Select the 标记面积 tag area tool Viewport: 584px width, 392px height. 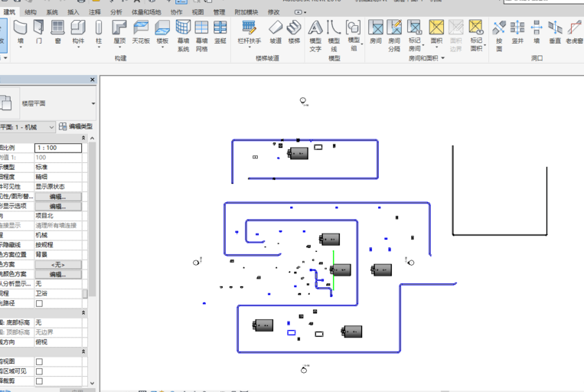476,36
